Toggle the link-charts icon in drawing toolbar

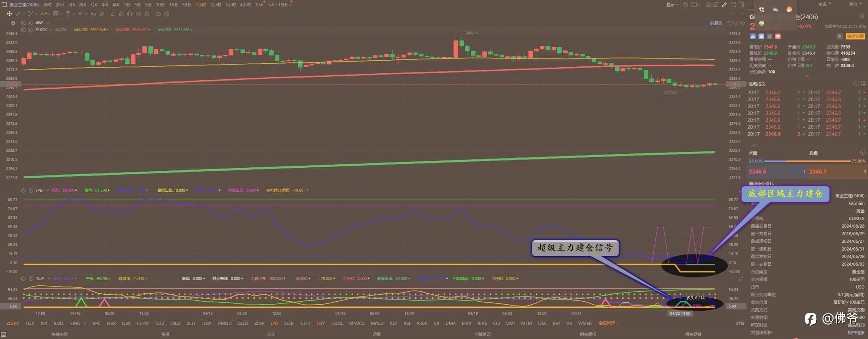pyautogui.click(x=158, y=14)
